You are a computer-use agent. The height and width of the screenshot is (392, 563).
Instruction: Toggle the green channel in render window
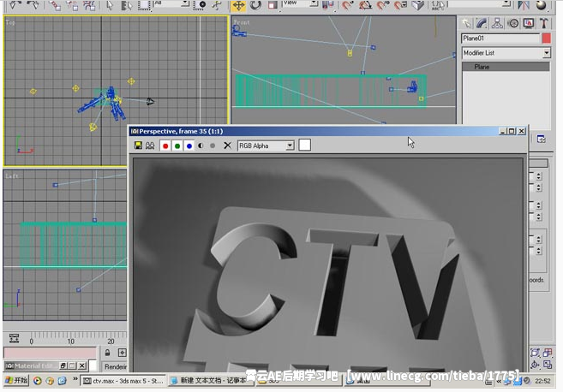[x=177, y=146]
